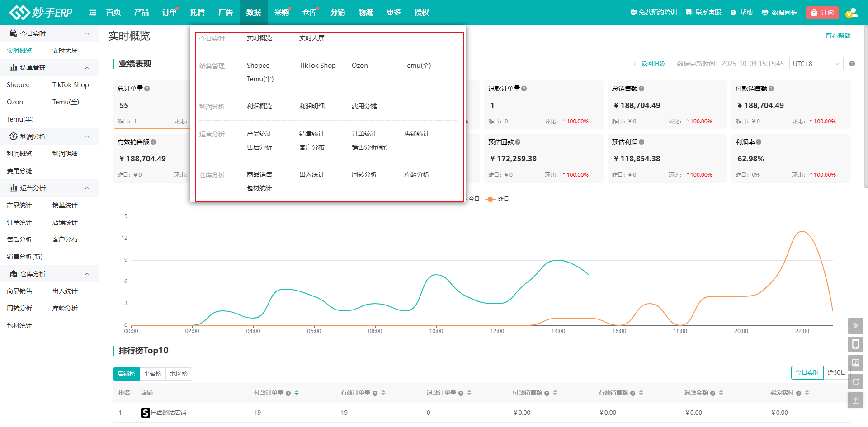The width and height of the screenshot is (868, 427).
Task: Switch ranking period to 近30日
Action: (836, 373)
